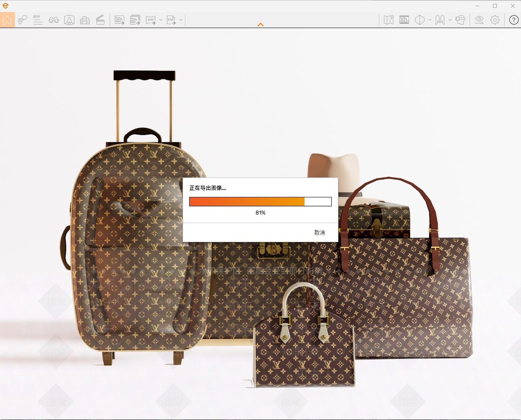Image resolution: width=521 pixels, height=420 pixels.
Task: Open the help question mark icon
Action: (514, 20)
